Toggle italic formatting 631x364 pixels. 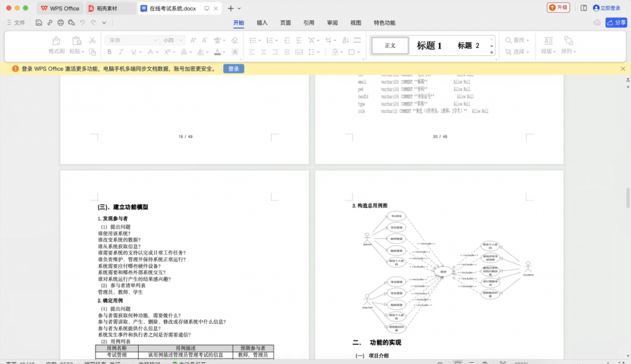coord(121,52)
